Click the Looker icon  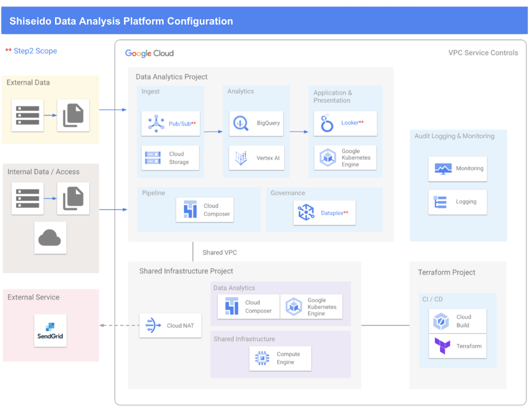[x=327, y=124]
